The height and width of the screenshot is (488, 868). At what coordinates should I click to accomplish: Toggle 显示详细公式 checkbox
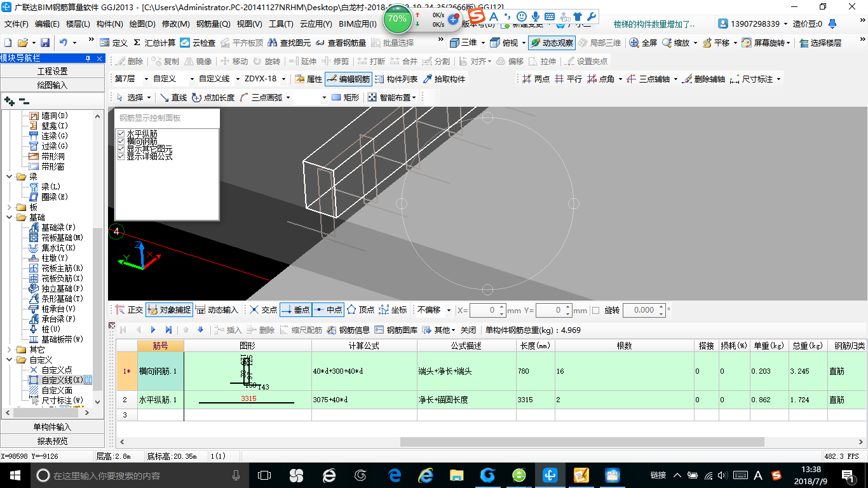(x=121, y=156)
